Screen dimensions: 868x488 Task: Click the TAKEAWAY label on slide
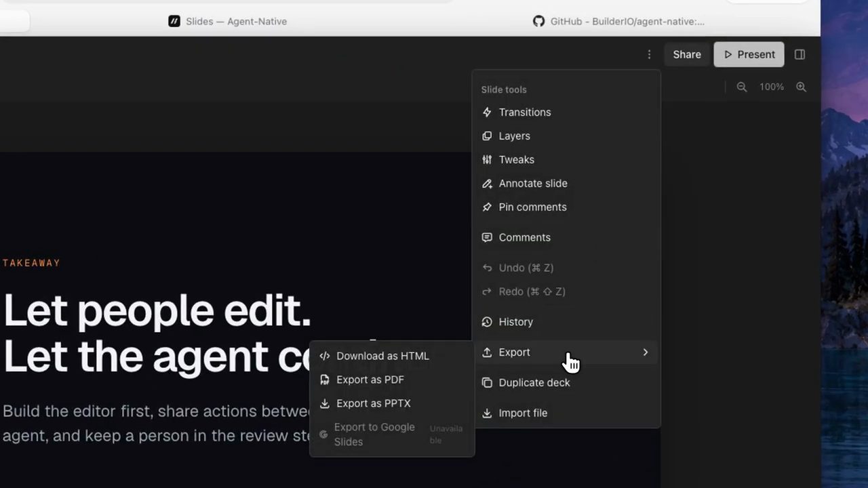[31, 263]
